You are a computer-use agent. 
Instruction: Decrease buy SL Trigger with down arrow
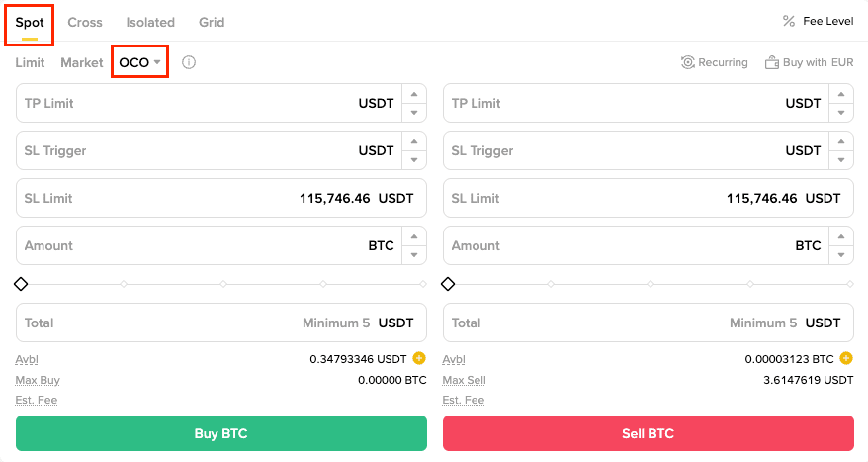[x=414, y=159]
